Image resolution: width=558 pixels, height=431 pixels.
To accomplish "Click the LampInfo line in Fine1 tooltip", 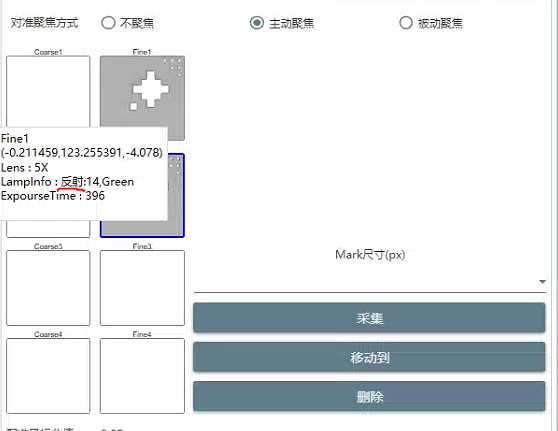I will [x=68, y=182].
